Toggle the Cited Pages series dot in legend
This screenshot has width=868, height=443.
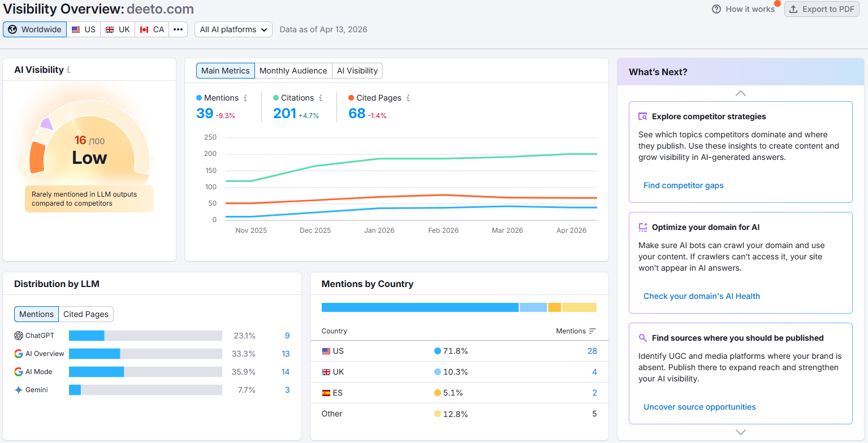[351, 98]
